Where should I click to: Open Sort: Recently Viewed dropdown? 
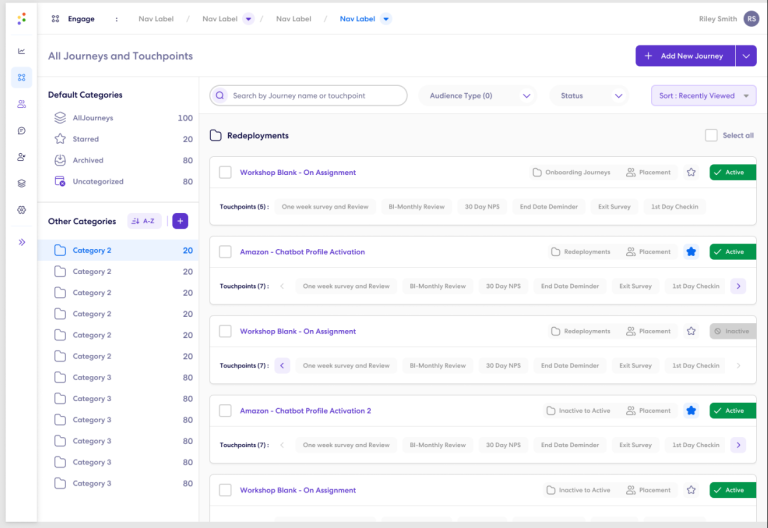[703, 96]
